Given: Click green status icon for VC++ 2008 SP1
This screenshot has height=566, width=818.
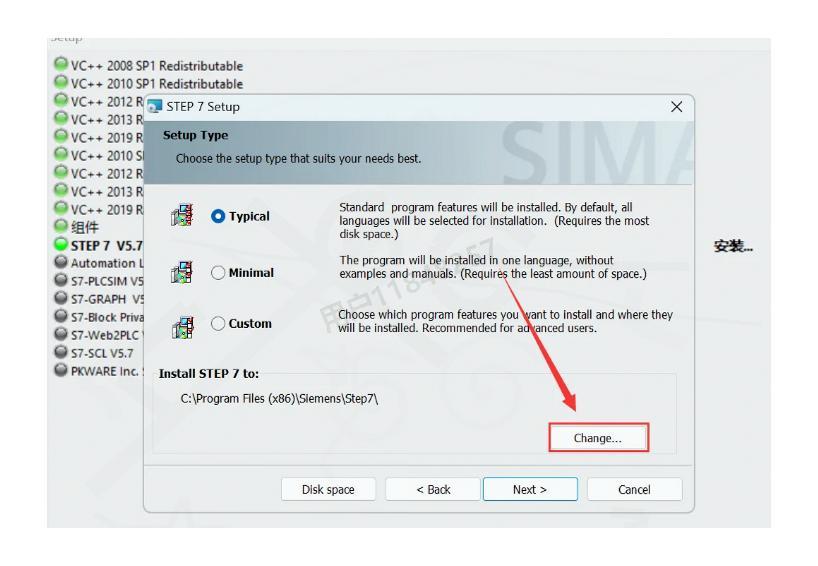Looking at the screenshot, I should tap(61, 64).
